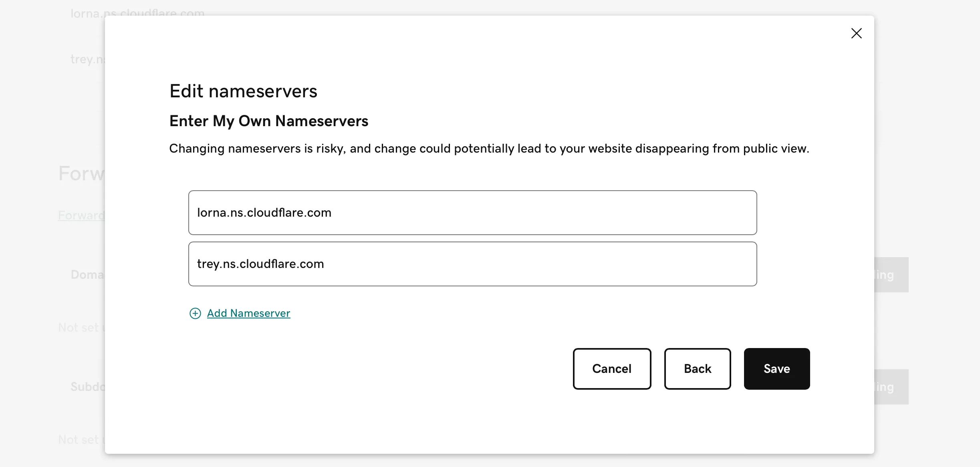Viewport: 980px width, 467px height.
Task: Click the Edit nameservers heading
Action: tap(243, 91)
